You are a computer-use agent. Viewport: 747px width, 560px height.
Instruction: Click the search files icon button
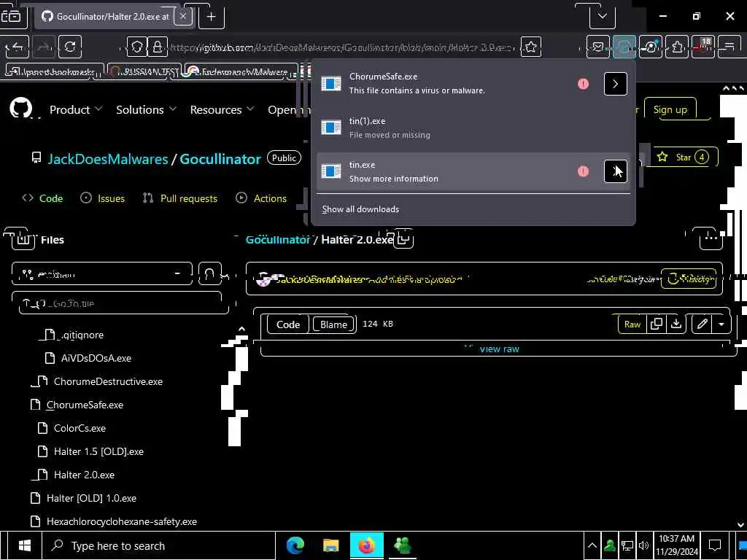(209, 273)
